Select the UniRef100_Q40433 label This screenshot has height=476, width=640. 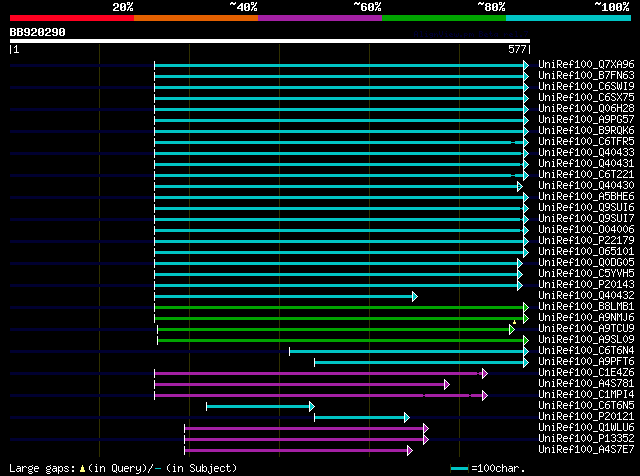(586, 153)
